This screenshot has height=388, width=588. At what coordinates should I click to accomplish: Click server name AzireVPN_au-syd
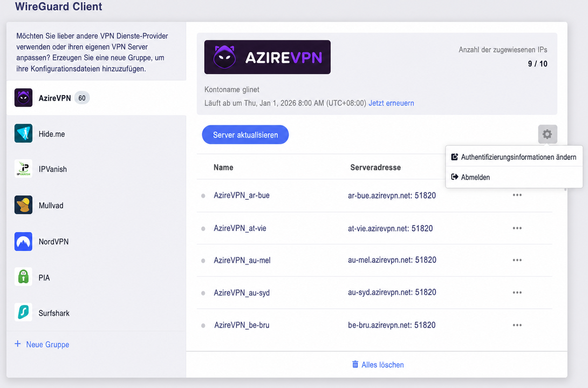(242, 292)
